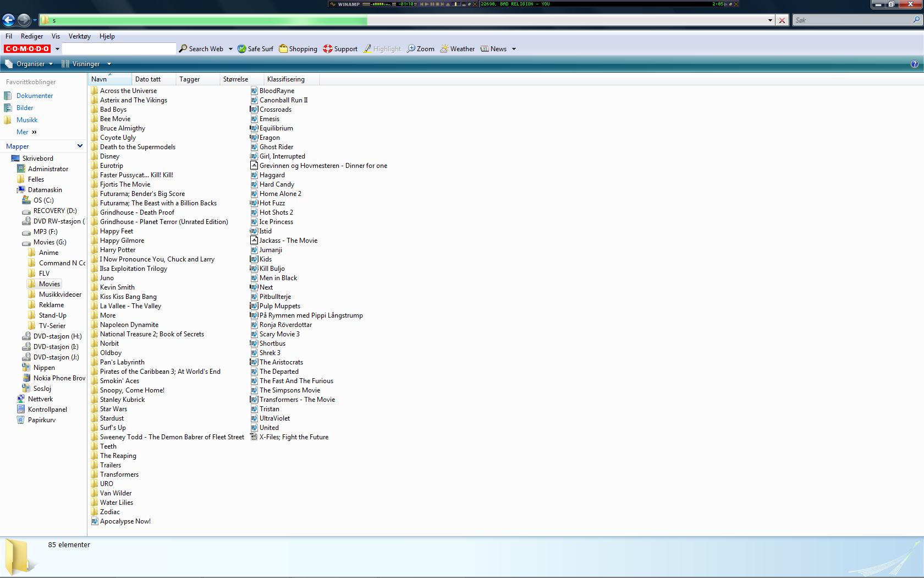Click the Zoom toolbar button
This screenshot has height=578, width=924.
click(x=421, y=49)
